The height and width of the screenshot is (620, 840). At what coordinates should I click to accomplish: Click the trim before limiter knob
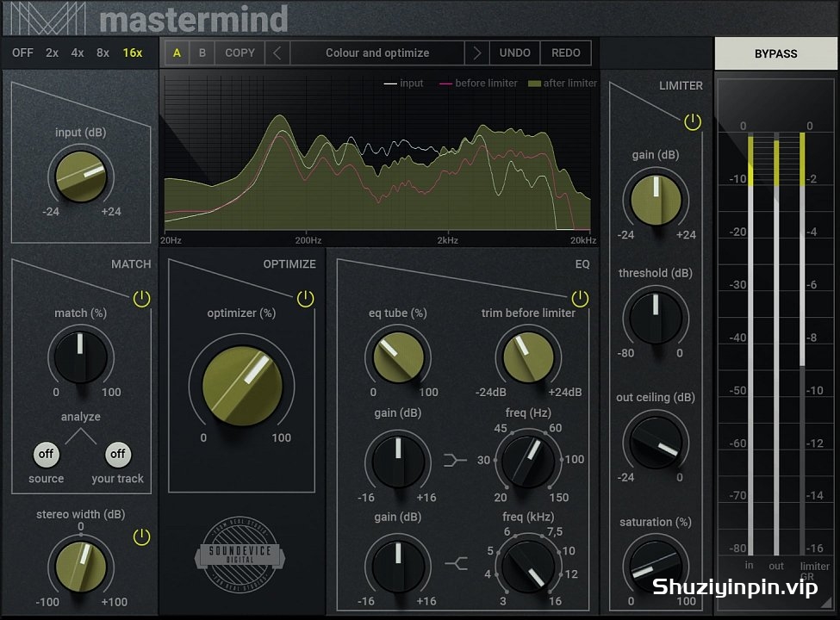tap(528, 356)
